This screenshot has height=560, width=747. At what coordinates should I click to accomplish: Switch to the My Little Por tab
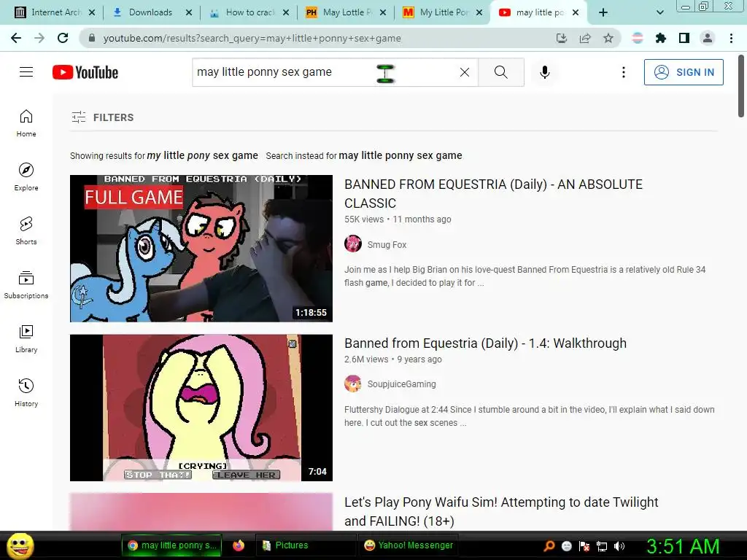(438, 12)
